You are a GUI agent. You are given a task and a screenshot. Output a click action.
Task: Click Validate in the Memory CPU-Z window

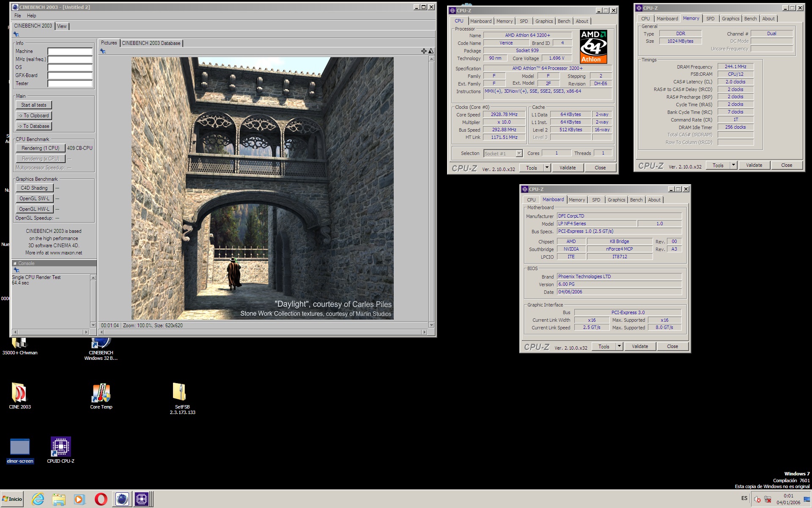(x=754, y=165)
